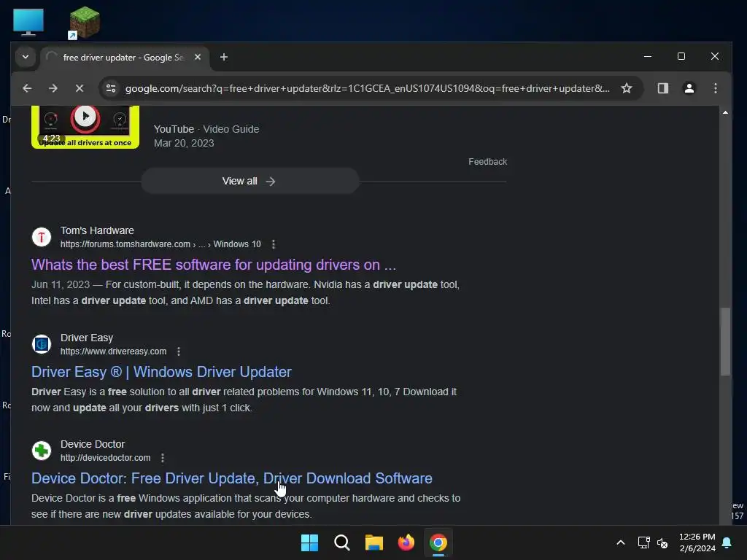
Task: Click the Feedback link
Action: [487, 161]
